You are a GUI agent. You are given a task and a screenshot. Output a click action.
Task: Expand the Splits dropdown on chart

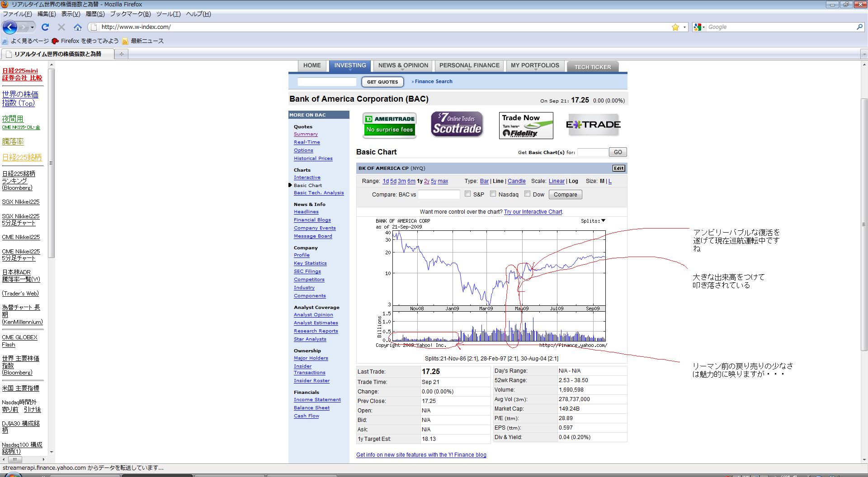click(603, 221)
